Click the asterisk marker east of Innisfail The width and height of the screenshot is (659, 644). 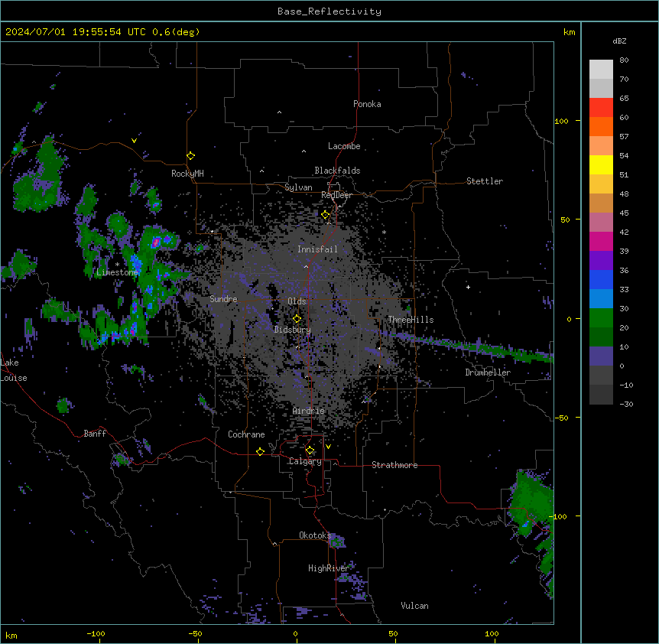tap(384, 232)
